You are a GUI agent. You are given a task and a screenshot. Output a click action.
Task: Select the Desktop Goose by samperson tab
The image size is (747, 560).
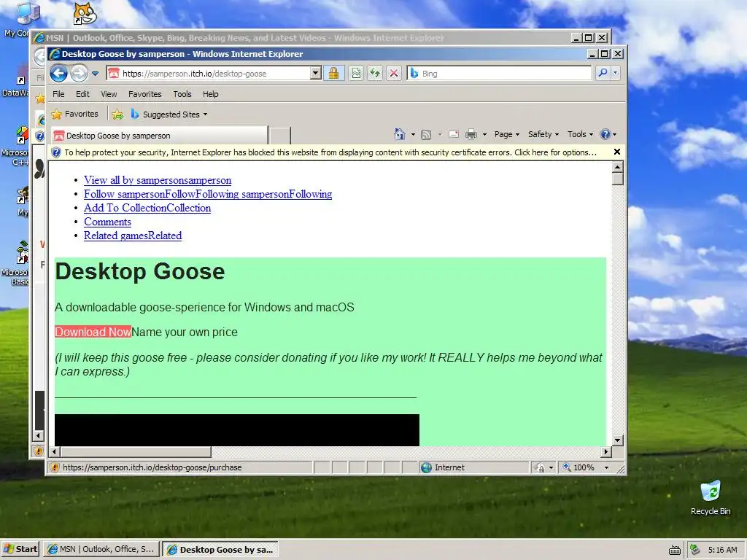159,136
